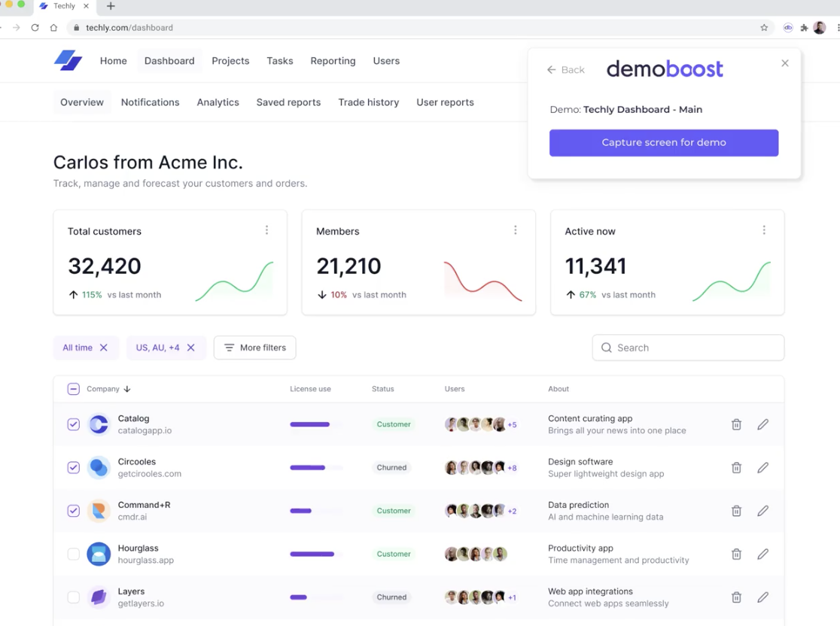Expand the +5 users on Catalog row
The height and width of the screenshot is (626, 840).
(512, 424)
